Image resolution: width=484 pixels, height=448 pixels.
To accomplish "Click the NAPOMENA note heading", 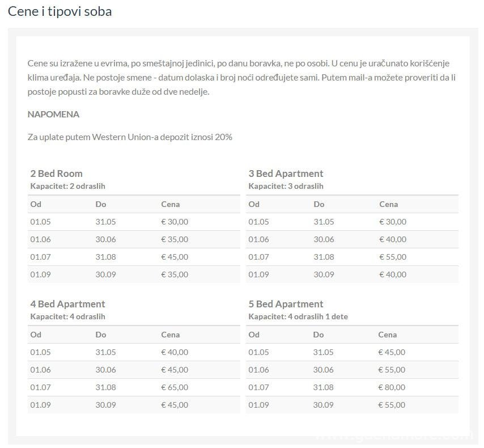I will pyautogui.click(x=53, y=114).
